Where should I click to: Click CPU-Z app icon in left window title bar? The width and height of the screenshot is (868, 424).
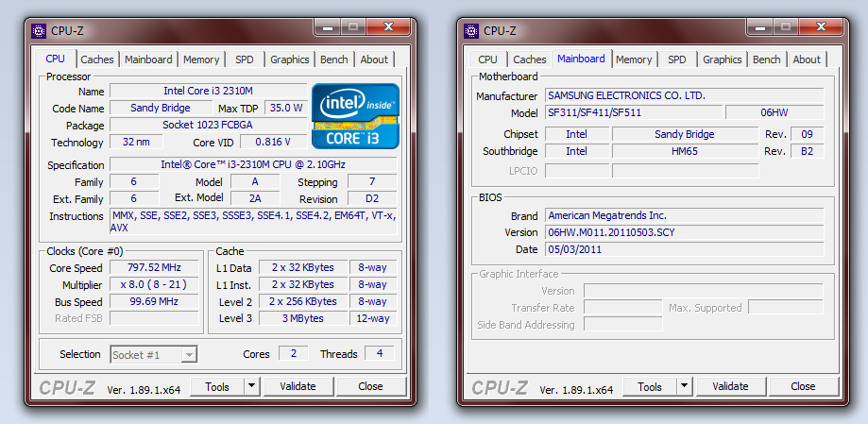click(x=39, y=31)
